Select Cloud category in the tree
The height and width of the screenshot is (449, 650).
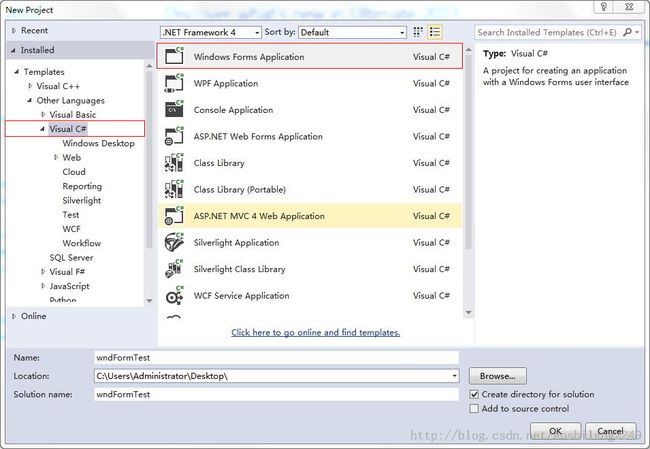coord(74,172)
